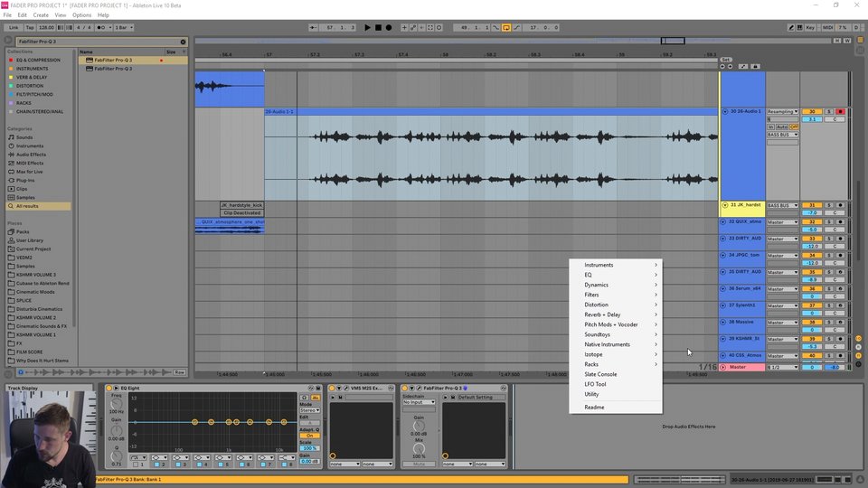Arm track 30 26-Audio 1 for recording
The image size is (868, 488).
[x=840, y=112]
